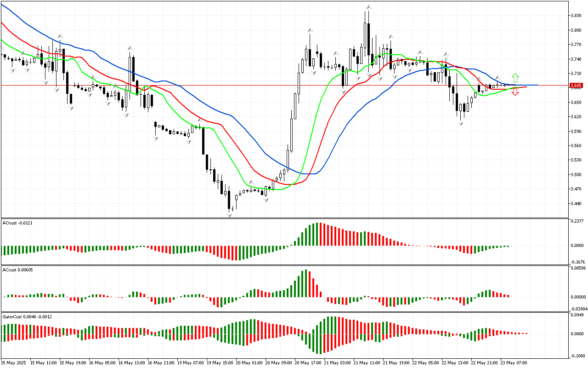Click the current price tag 3.685
Image resolution: width=588 pixels, height=368 pixels.
[x=576, y=86]
